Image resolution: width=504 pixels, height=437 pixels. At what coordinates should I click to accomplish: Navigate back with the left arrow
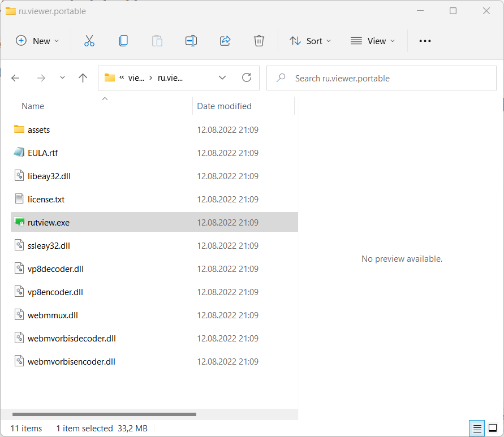16,78
